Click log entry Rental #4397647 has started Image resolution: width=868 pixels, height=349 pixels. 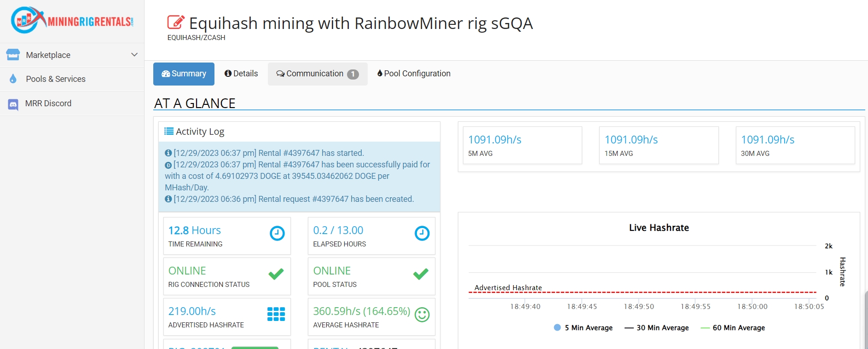[269, 153]
